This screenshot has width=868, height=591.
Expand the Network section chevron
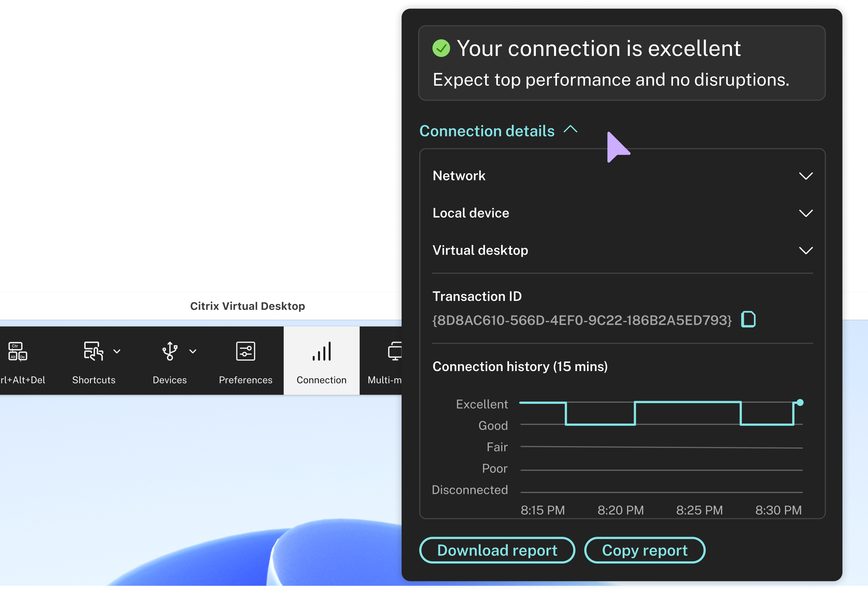806,176
